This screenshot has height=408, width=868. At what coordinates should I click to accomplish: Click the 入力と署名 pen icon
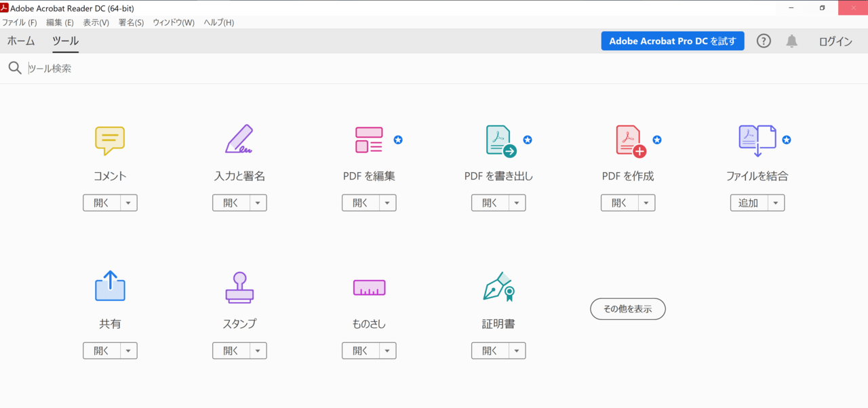tap(239, 139)
